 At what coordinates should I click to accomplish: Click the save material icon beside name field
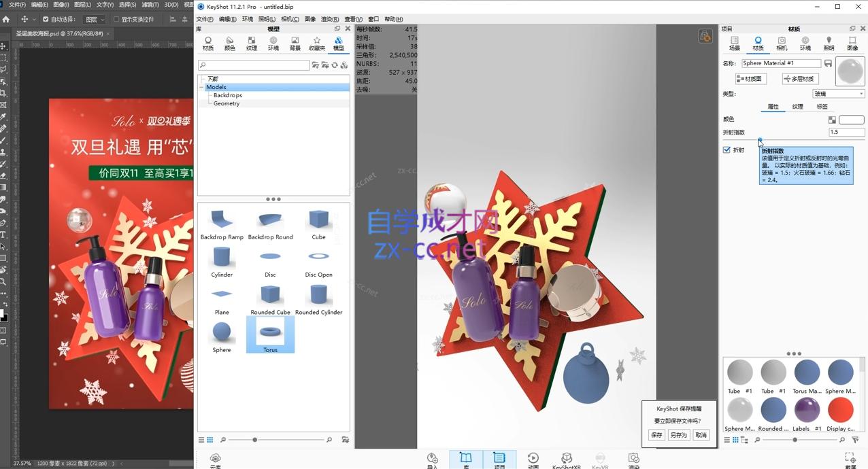click(x=828, y=63)
